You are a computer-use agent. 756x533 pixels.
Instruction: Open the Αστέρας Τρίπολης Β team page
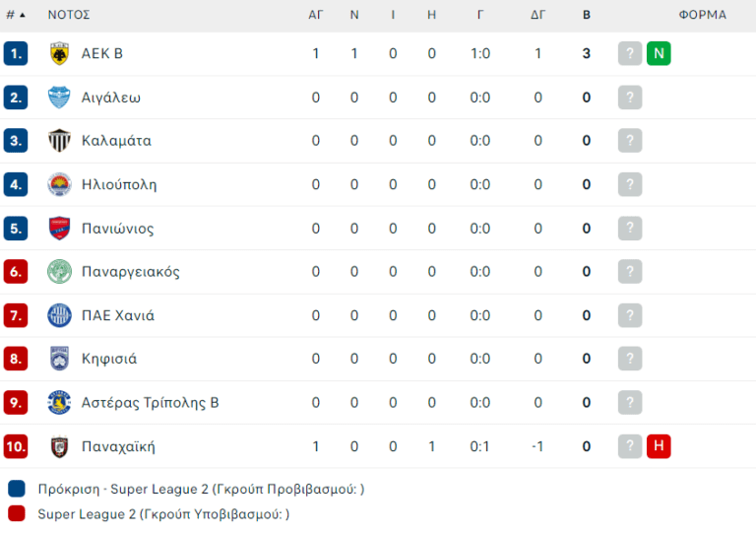[150, 402]
